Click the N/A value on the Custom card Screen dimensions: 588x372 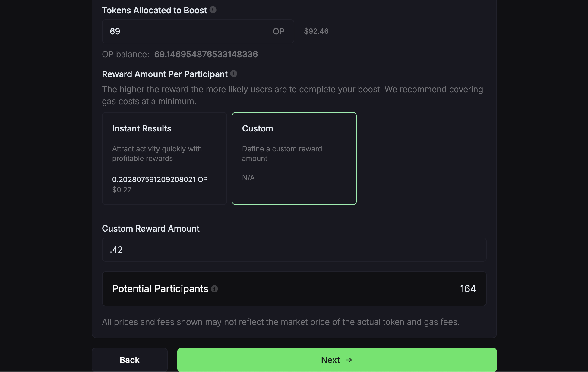click(248, 178)
